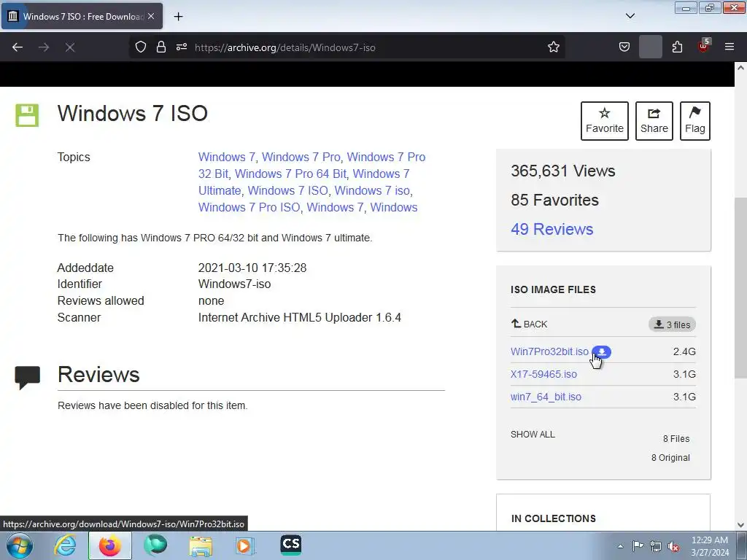Click the Share button
The height and width of the screenshot is (560, 747).
click(x=654, y=121)
